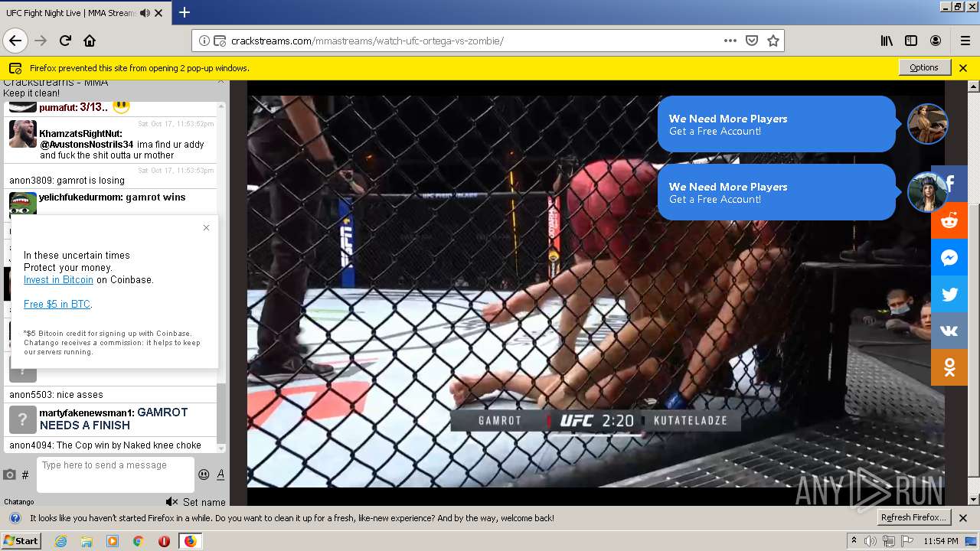Screen dimensions: 980x551
Task: Launch Internet Explorer from taskbar
Action: point(60,541)
